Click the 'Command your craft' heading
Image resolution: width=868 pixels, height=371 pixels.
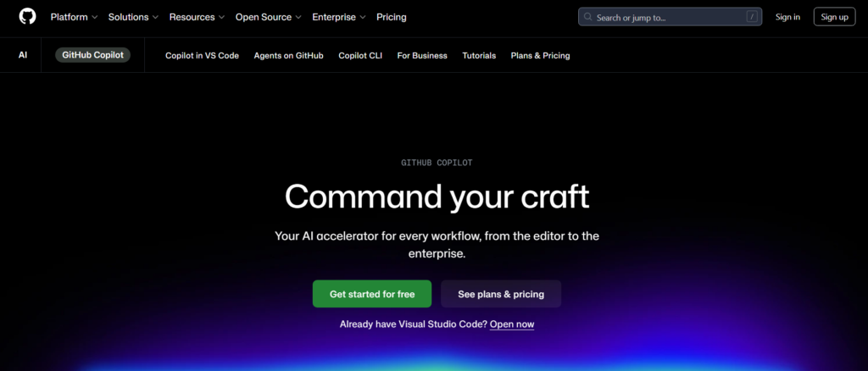click(437, 197)
